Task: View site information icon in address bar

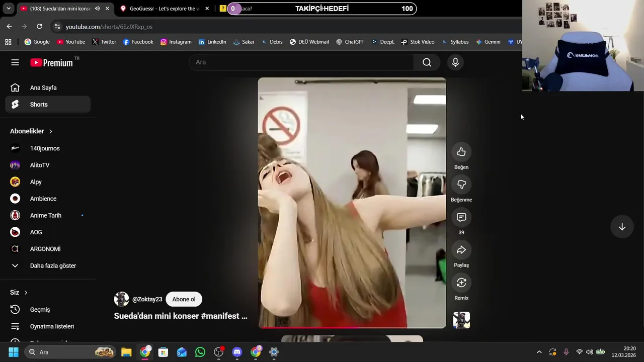Action: 57,27
